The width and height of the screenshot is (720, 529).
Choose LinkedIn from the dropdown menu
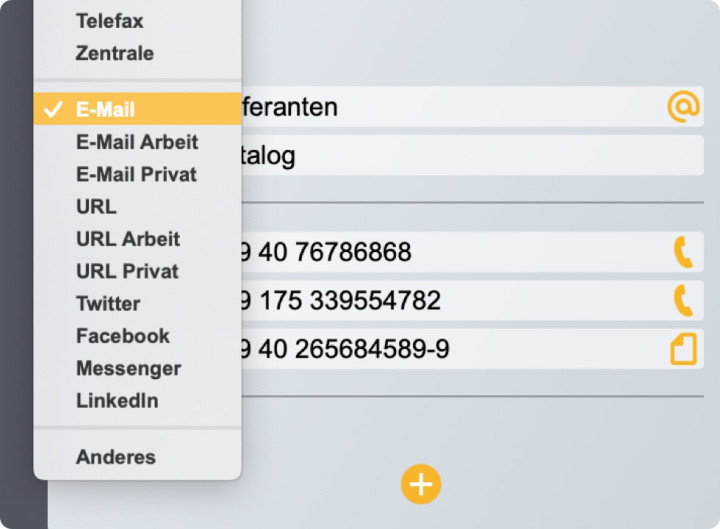tap(117, 401)
